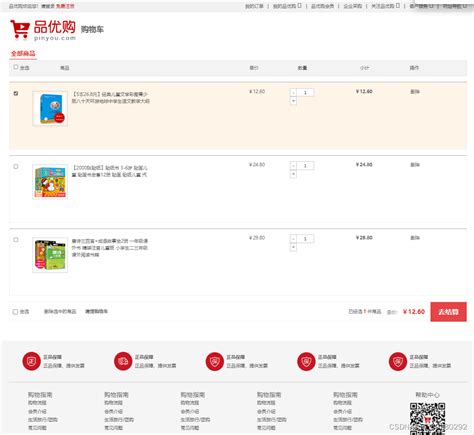This screenshot has height=435, width=474.
Task: Increase quantity of the ¥29.80 item
Action: pos(293,247)
